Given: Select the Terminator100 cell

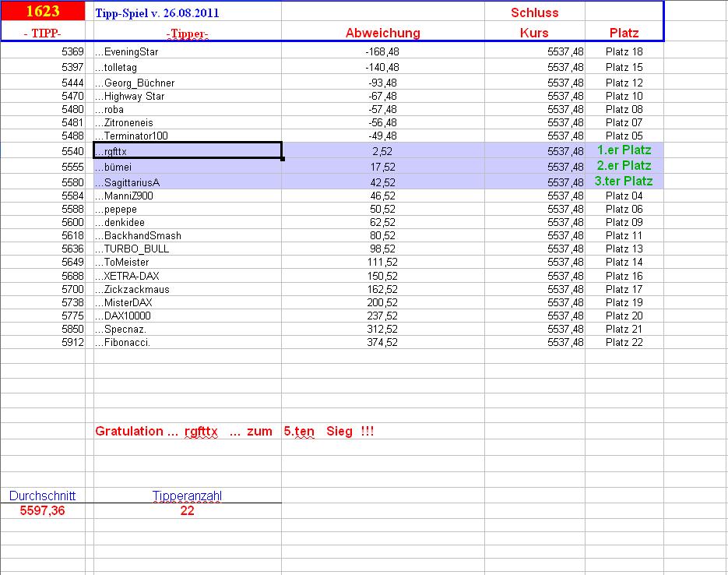Looking at the screenshot, I should [188, 136].
